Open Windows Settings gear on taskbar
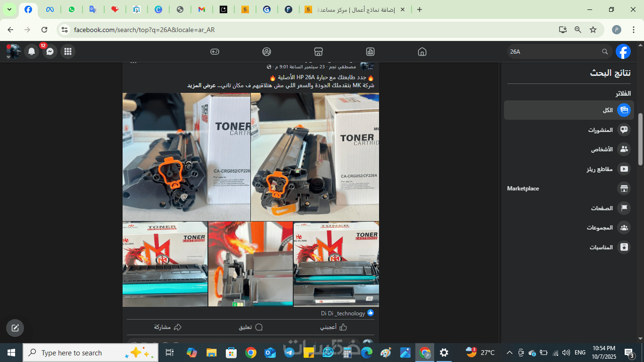The width and height of the screenshot is (644, 362). [444, 353]
